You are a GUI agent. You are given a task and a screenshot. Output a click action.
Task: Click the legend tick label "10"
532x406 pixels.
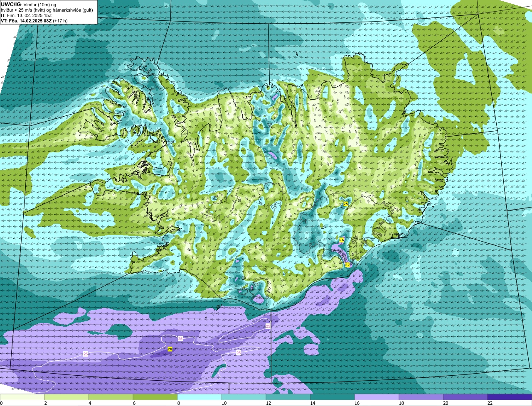coord(224,403)
